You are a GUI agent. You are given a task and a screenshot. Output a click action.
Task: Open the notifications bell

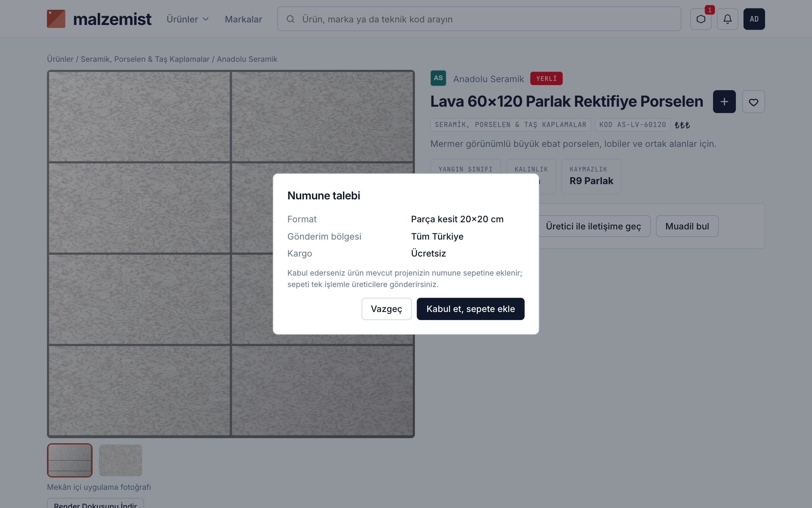(727, 19)
